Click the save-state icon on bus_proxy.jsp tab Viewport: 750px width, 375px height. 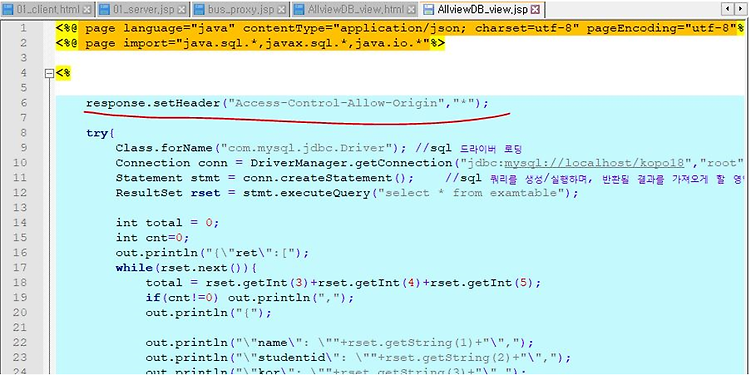tap(199, 9)
